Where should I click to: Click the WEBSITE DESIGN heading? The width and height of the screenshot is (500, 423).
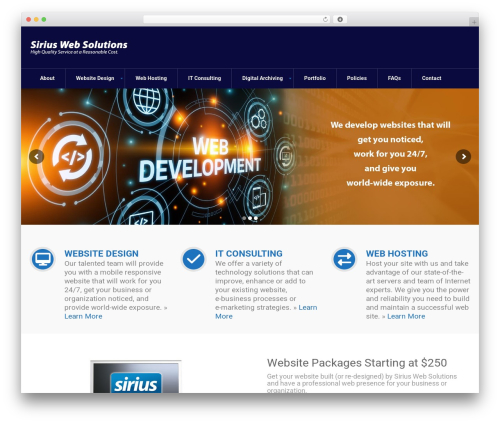(101, 253)
